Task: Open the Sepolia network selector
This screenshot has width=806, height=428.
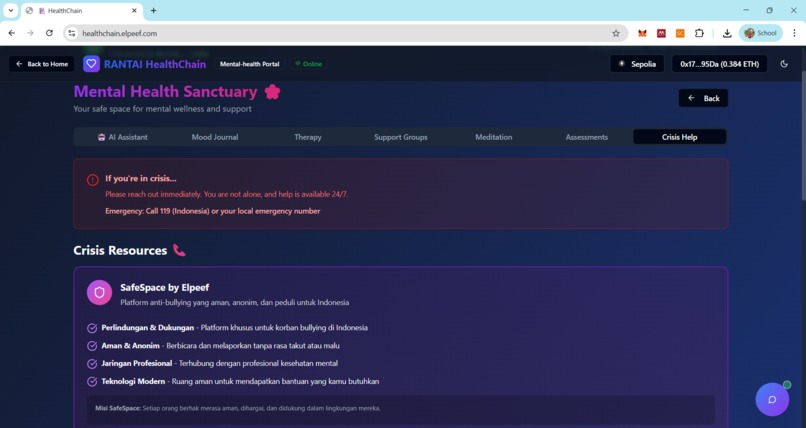Action: point(637,64)
